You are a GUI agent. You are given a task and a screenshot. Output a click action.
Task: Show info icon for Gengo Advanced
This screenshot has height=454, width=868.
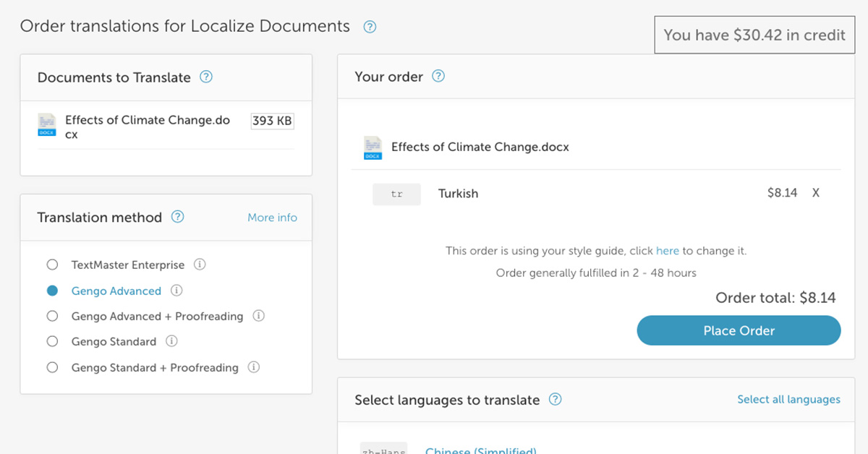pos(176,291)
